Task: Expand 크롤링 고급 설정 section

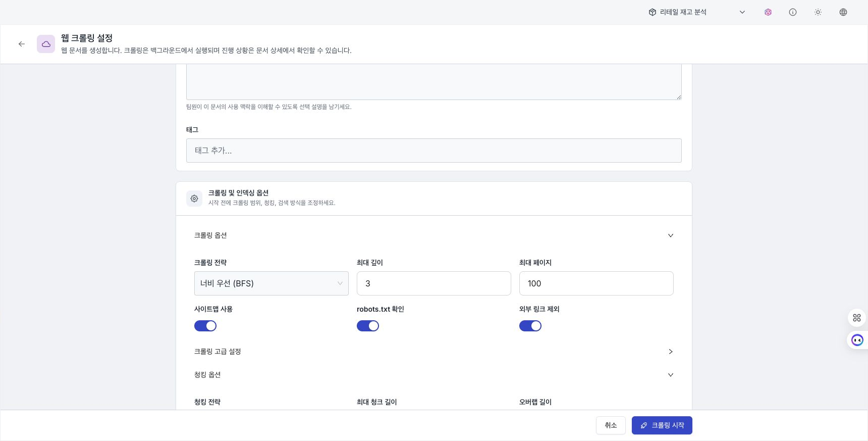Action: [434, 352]
